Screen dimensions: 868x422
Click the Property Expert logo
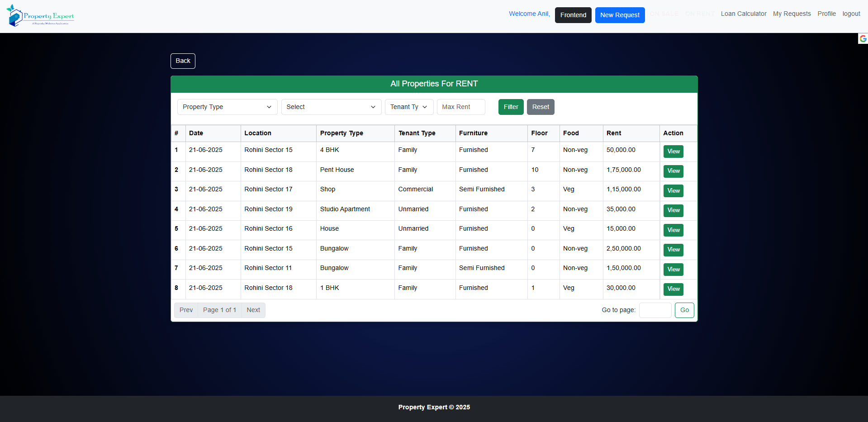coord(40,16)
